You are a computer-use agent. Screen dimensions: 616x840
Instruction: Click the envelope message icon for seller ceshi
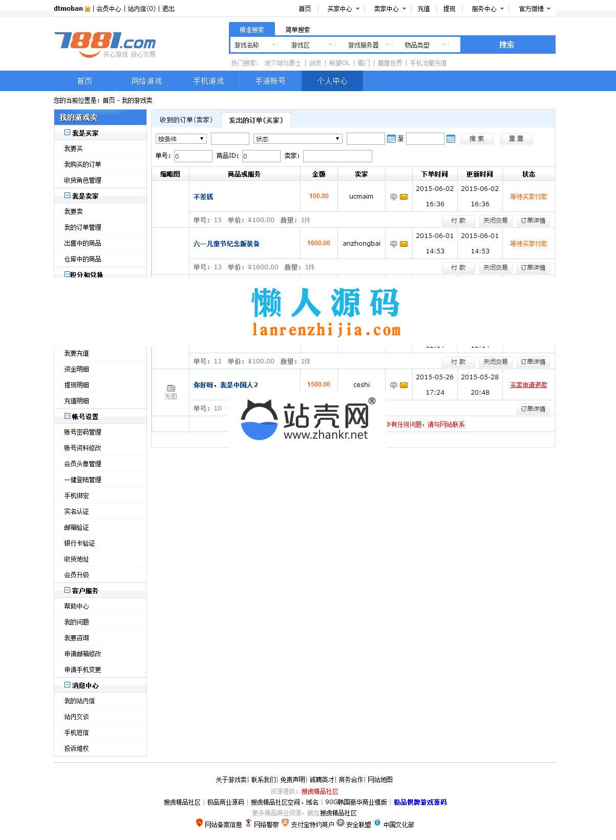(403, 385)
